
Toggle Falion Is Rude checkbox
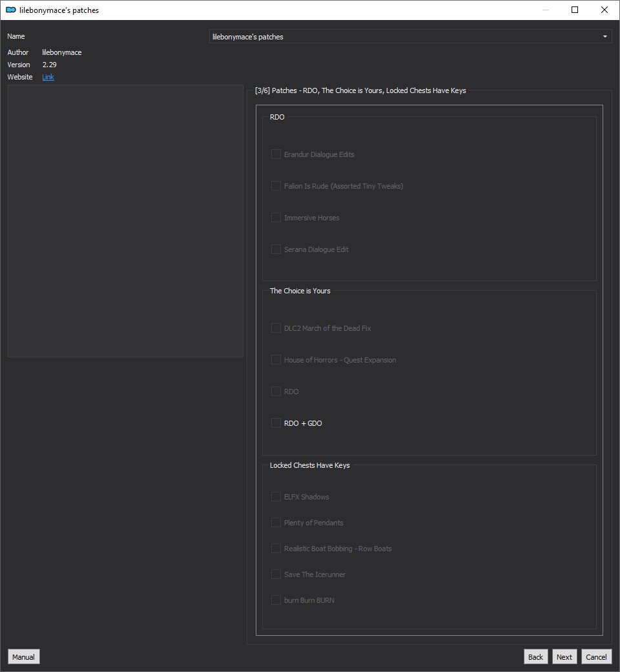pos(276,186)
